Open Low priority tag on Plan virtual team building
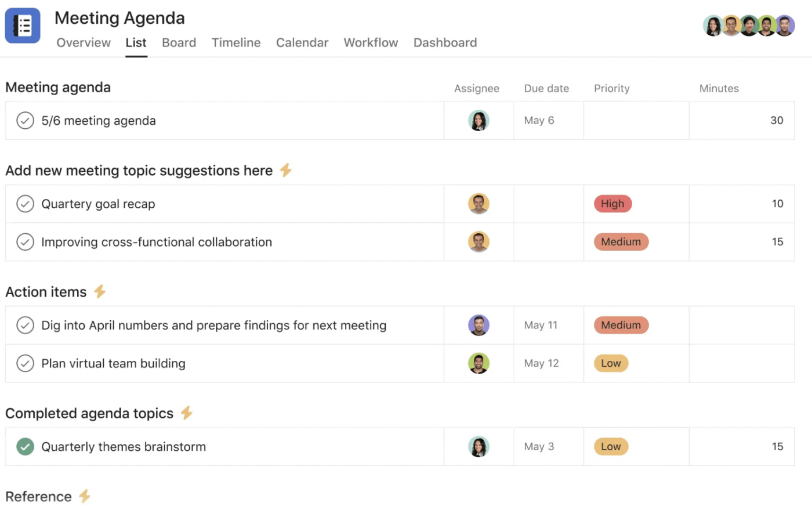 click(x=611, y=363)
